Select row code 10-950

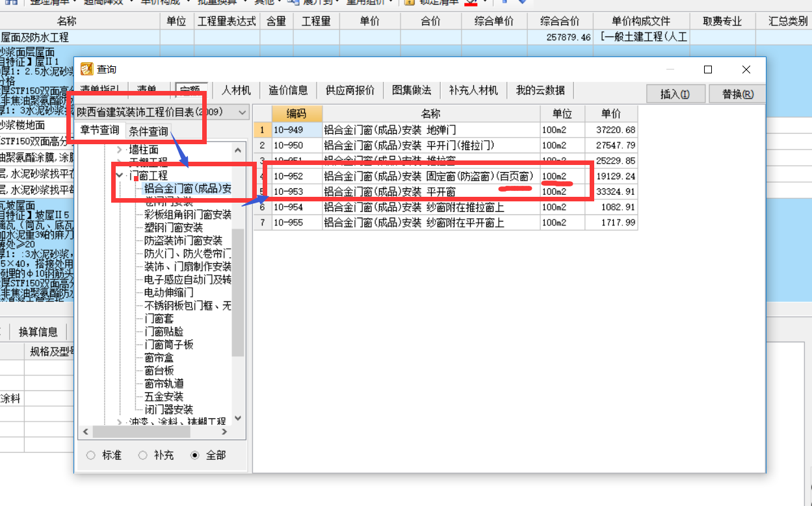pos(296,145)
